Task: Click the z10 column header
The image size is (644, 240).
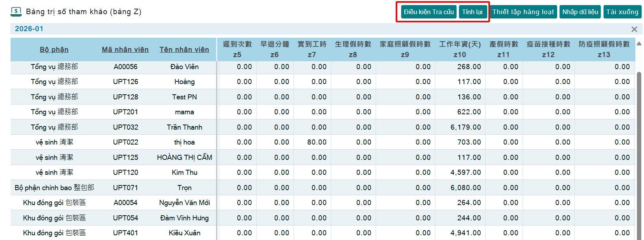Action: point(460,49)
